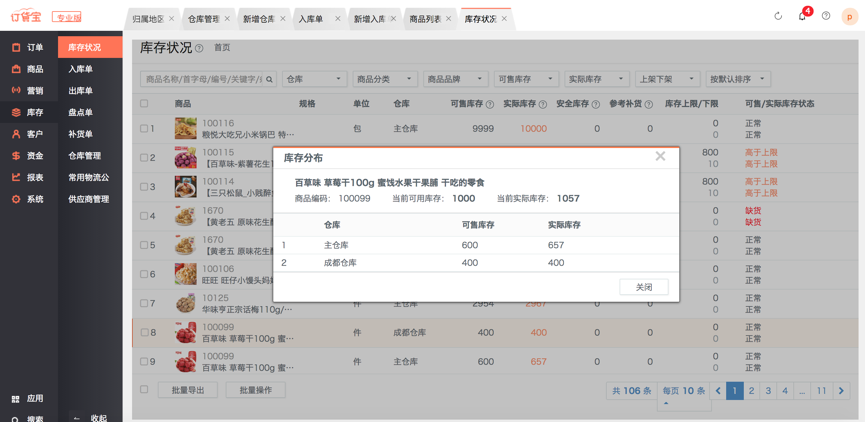Open the user avatar icon
This screenshot has width=865, height=422.
coord(850,16)
